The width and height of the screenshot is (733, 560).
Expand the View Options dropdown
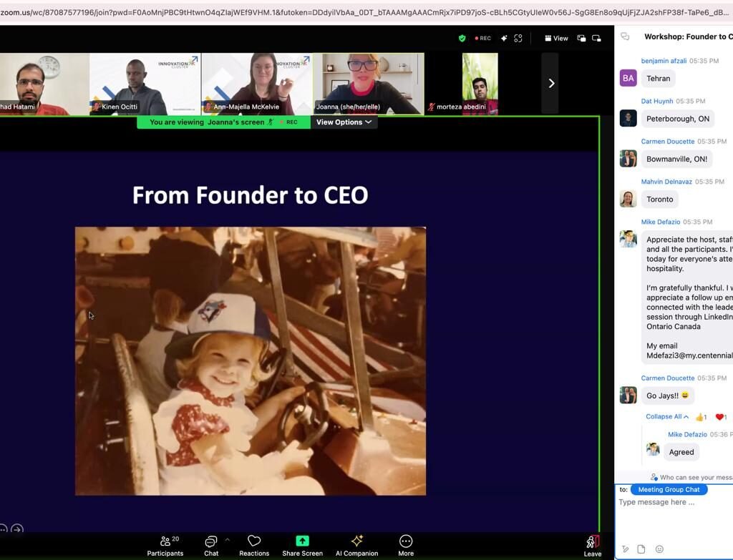pyautogui.click(x=344, y=122)
